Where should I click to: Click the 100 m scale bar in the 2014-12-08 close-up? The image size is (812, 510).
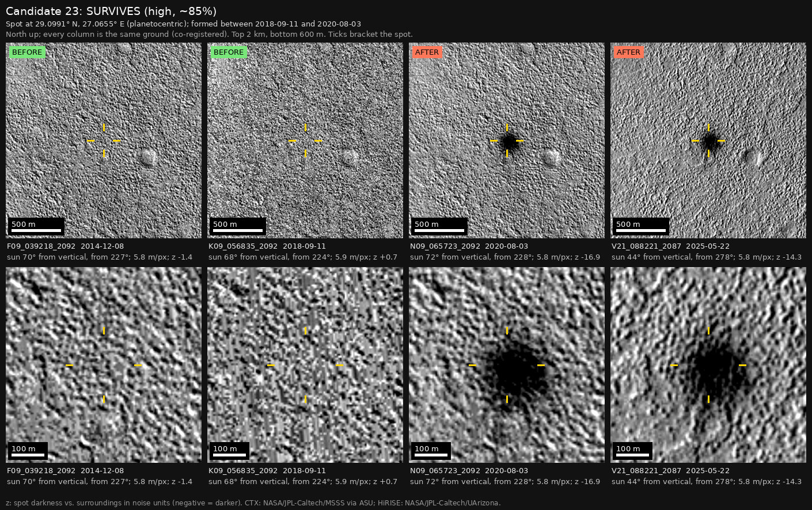28,451
